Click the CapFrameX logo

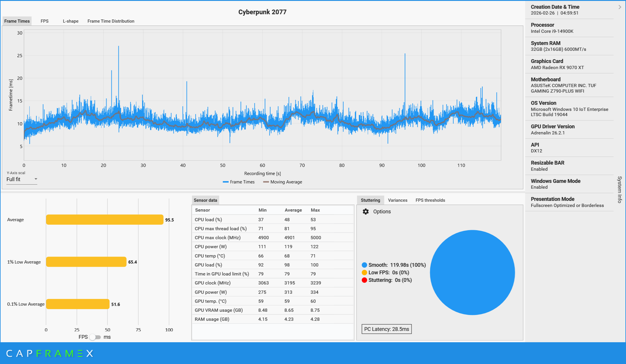50,353
